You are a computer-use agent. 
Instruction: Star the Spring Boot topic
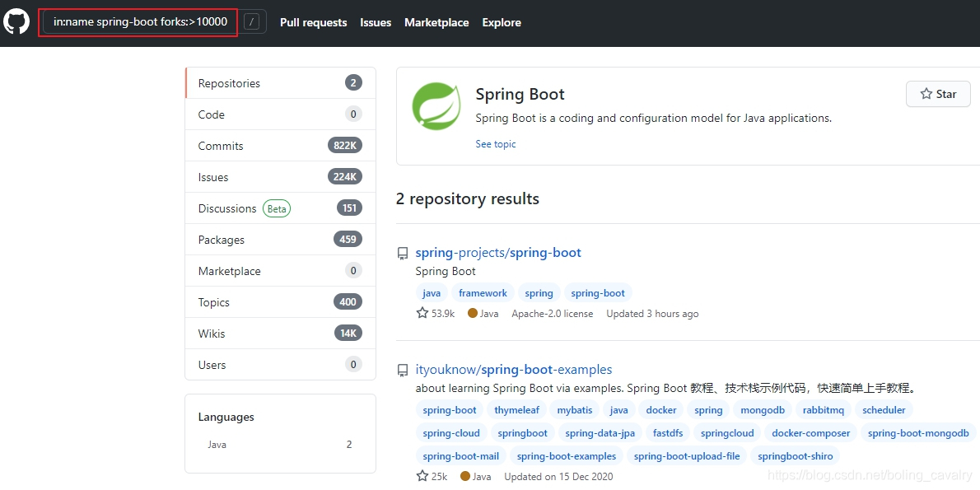938,94
